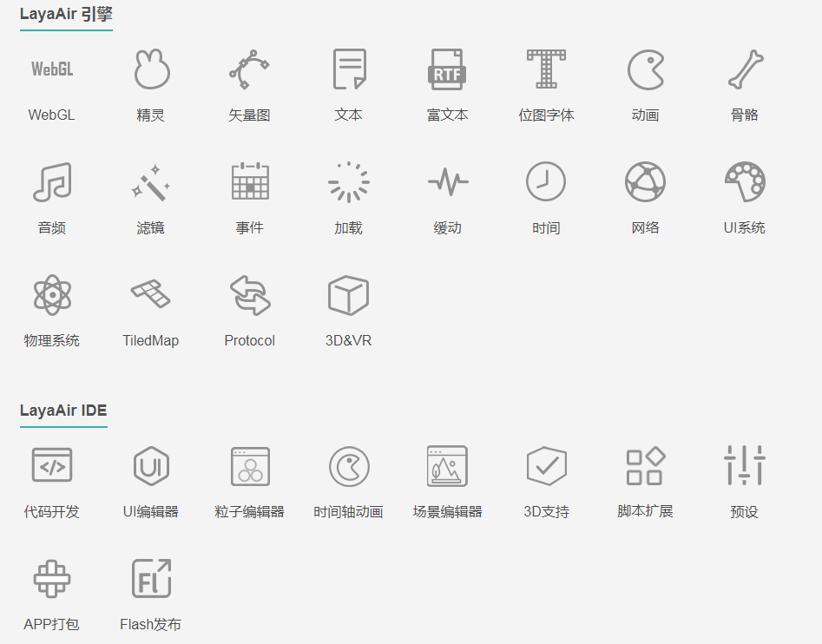The image size is (822, 644).
Task: Open the 骨骼 bone icon
Action: tap(746, 69)
